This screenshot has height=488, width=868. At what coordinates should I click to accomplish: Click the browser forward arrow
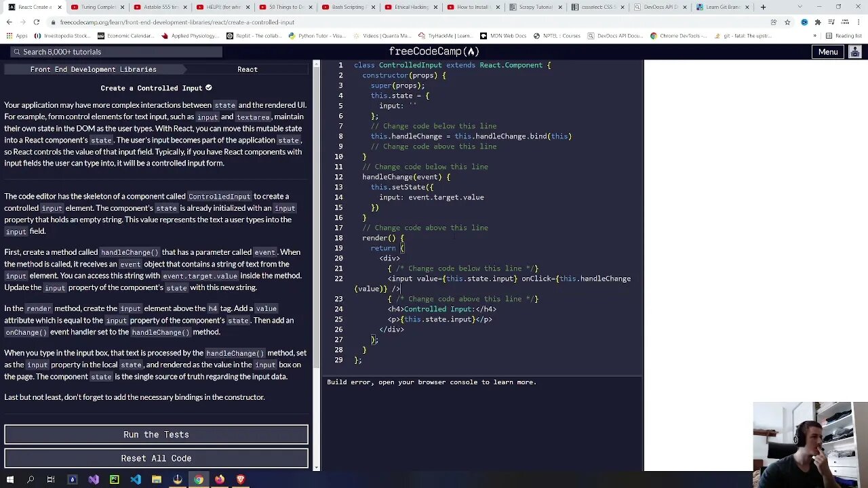(23, 22)
